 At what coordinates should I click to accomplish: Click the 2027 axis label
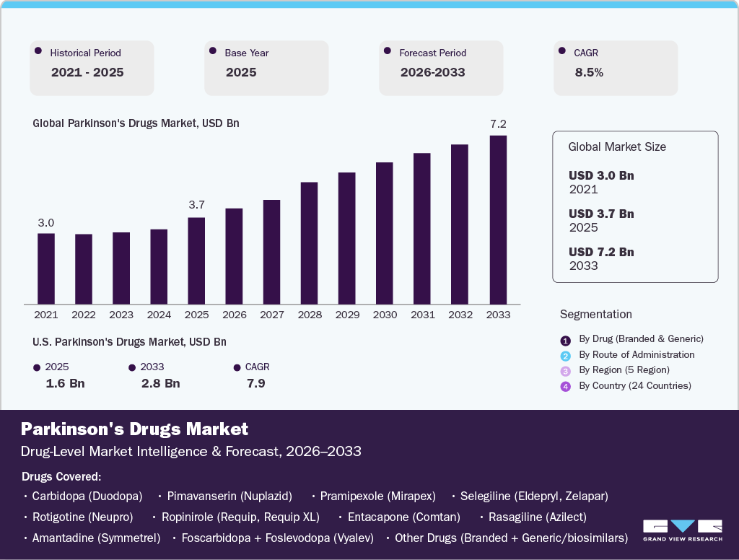click(x=272, y=315)
